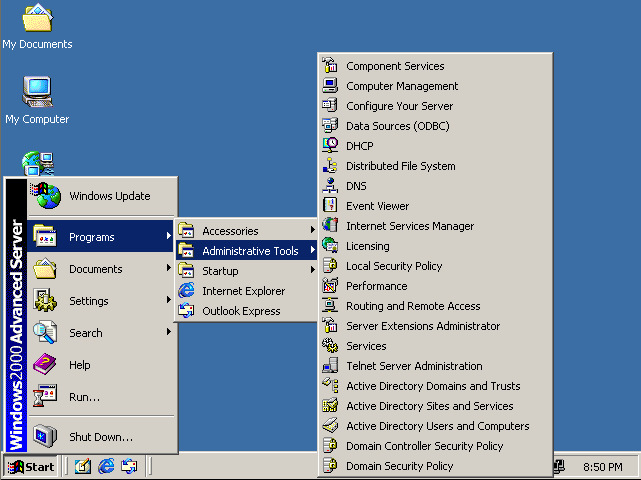641x480 pixels.
Task: Click "Active Directory Users and Computers" text
Action: tap(437, 426)
